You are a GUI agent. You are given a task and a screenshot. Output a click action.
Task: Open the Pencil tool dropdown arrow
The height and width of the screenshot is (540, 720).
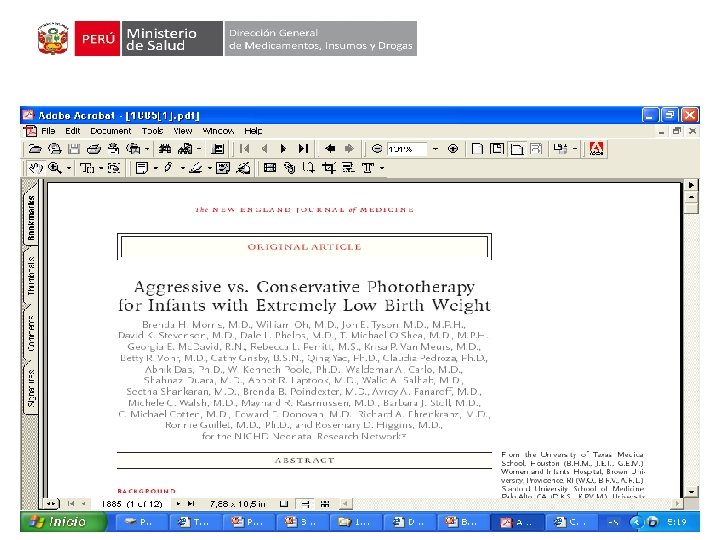click(182, 168)
